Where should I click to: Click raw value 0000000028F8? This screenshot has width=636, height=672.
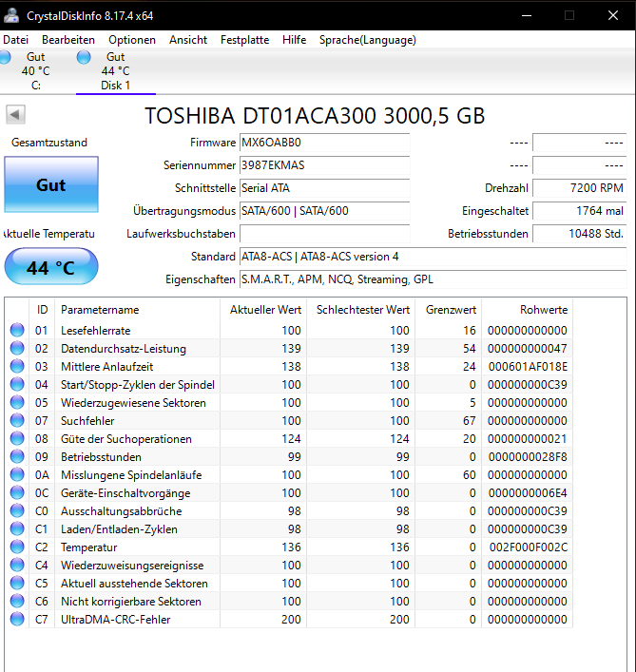click(x=528, y=457)
